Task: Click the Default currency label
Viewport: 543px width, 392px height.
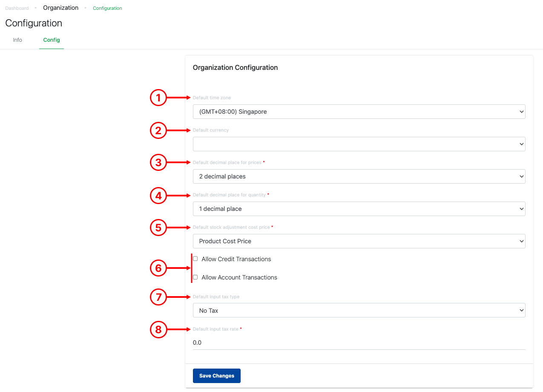Action: pos(211,130)
